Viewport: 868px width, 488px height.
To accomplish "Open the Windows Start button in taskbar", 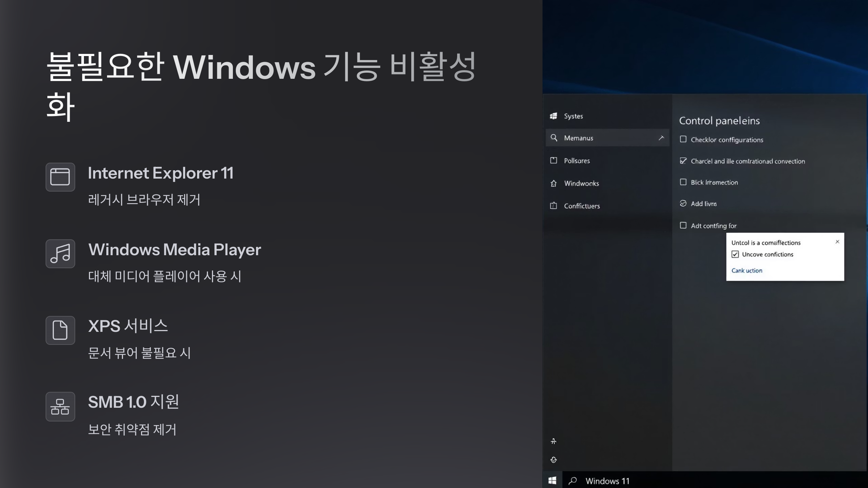I will tap(552, 480).
